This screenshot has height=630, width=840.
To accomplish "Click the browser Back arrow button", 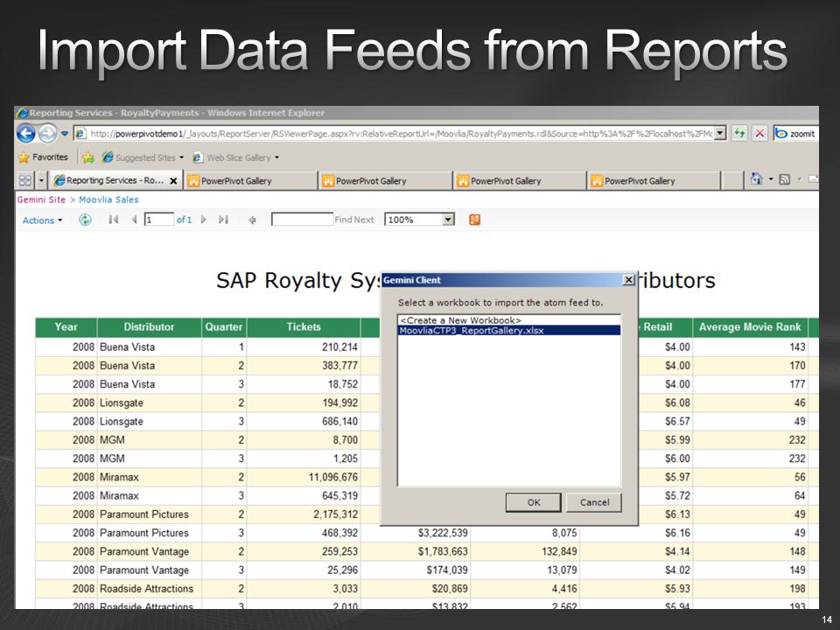I will click(x=25, y=133).
